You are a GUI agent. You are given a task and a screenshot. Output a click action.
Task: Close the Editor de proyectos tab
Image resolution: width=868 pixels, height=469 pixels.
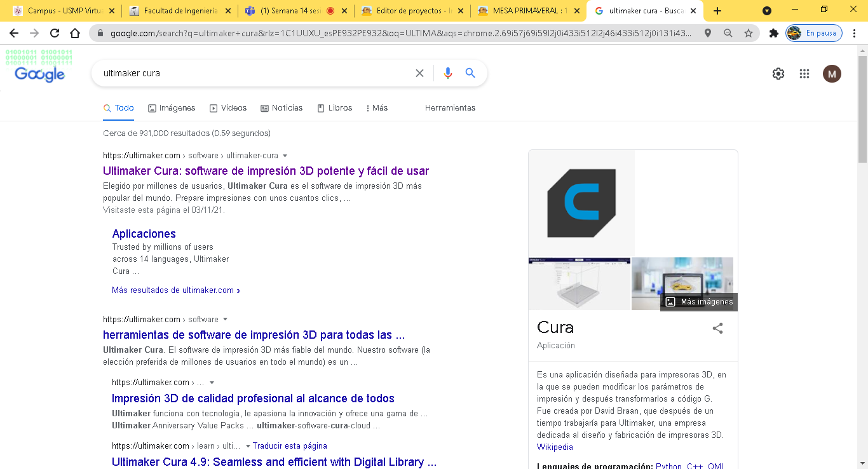point(461,11)
